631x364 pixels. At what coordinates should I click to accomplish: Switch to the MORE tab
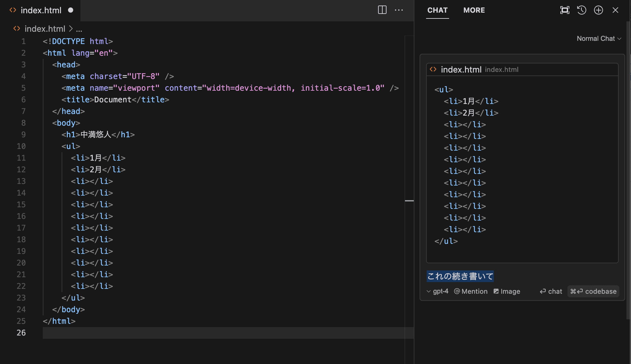[474, 10]
